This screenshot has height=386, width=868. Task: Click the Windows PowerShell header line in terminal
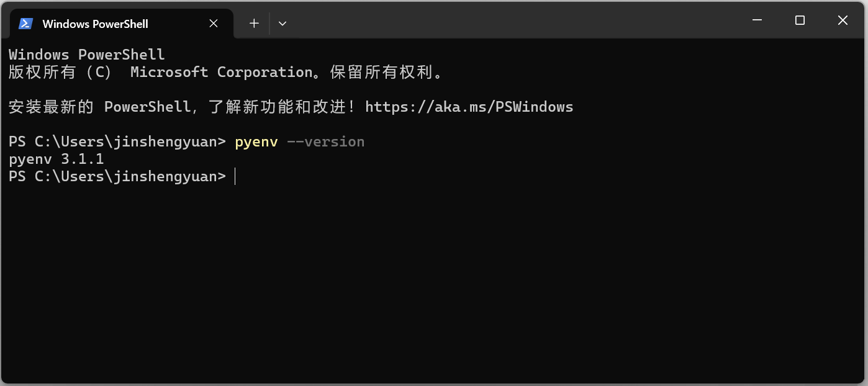coord(87,55)
